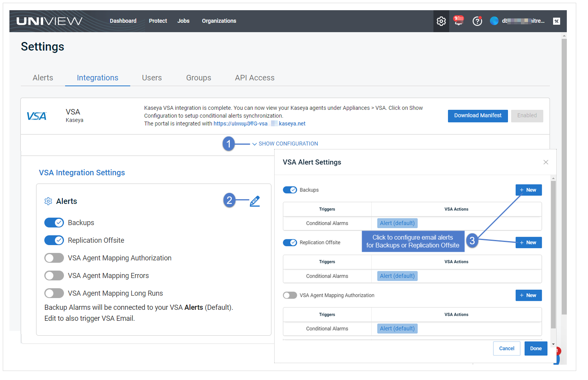Toggle Backups switch in VSA Alert Settings dialog

[290, 190]
